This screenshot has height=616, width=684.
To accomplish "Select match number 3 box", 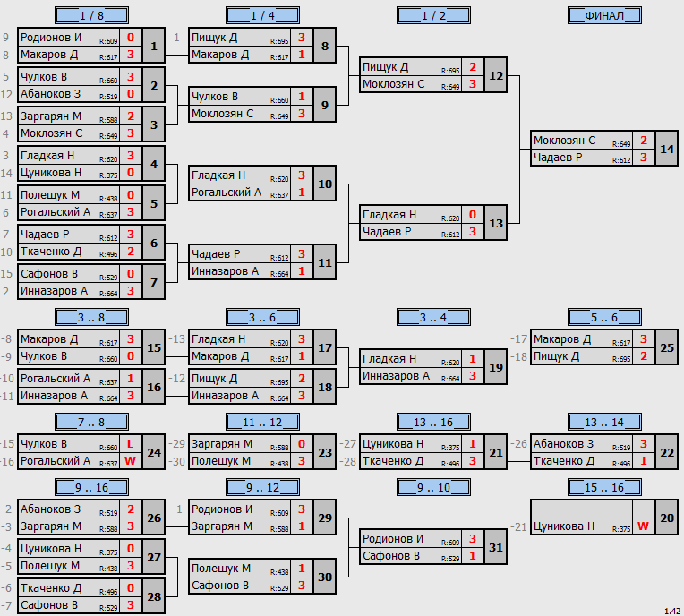I will 154,124.
